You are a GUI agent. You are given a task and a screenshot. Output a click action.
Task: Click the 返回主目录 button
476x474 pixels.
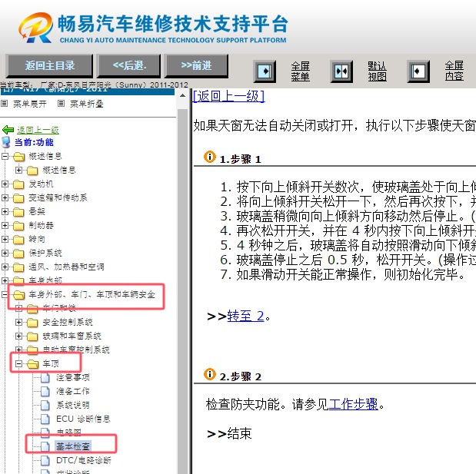pos(49,65)
